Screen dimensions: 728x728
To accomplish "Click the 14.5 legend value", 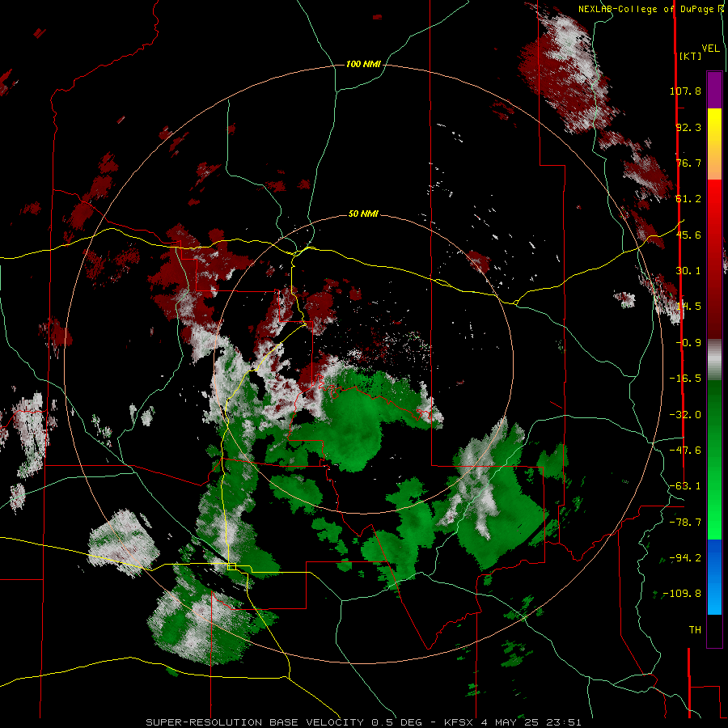I will [x=688, y=307].
